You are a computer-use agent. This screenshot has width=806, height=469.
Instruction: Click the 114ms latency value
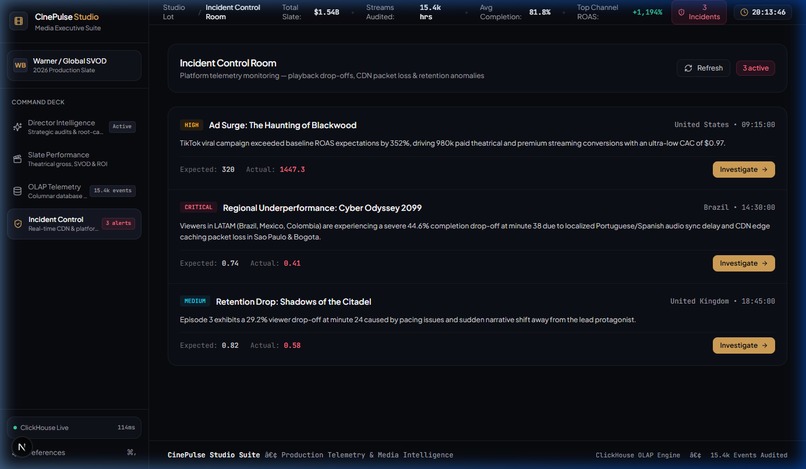point(126,427)
